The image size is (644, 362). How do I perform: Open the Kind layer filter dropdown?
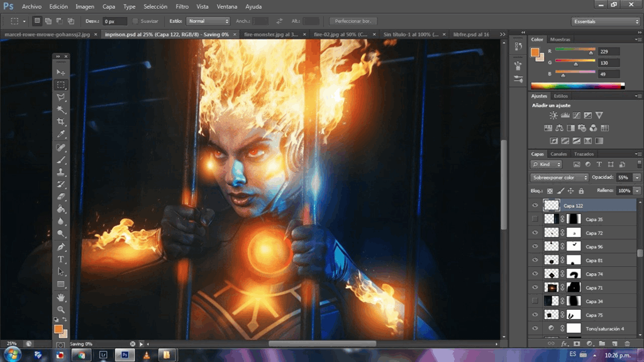[547, 164]
